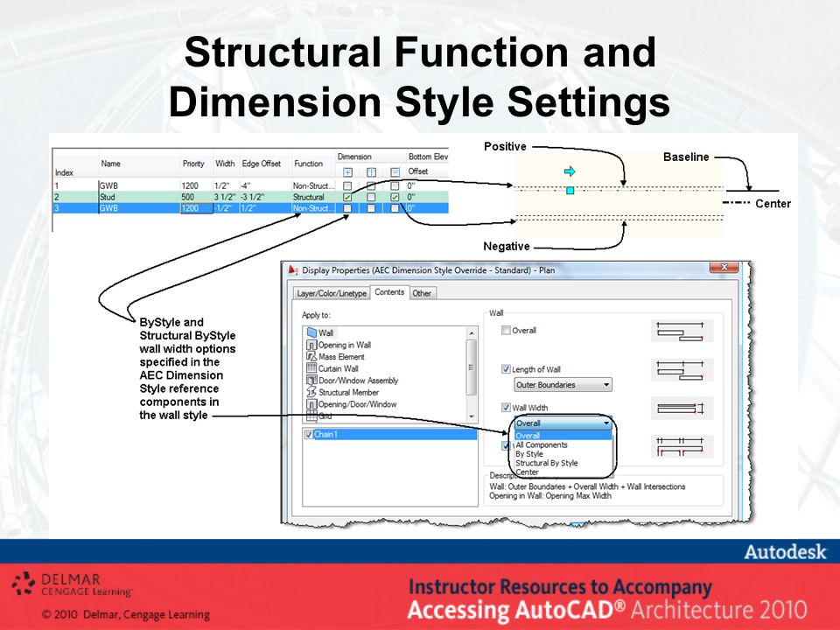Viewport: 840px width, 630px height.
Task: Click the cyan square grip on wall
Action: [570, 190]
